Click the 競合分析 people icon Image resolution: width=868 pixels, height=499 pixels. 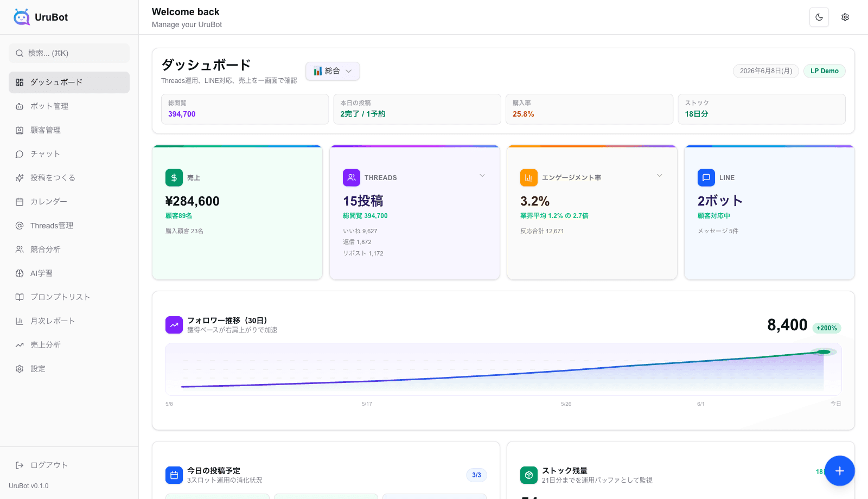20,250
